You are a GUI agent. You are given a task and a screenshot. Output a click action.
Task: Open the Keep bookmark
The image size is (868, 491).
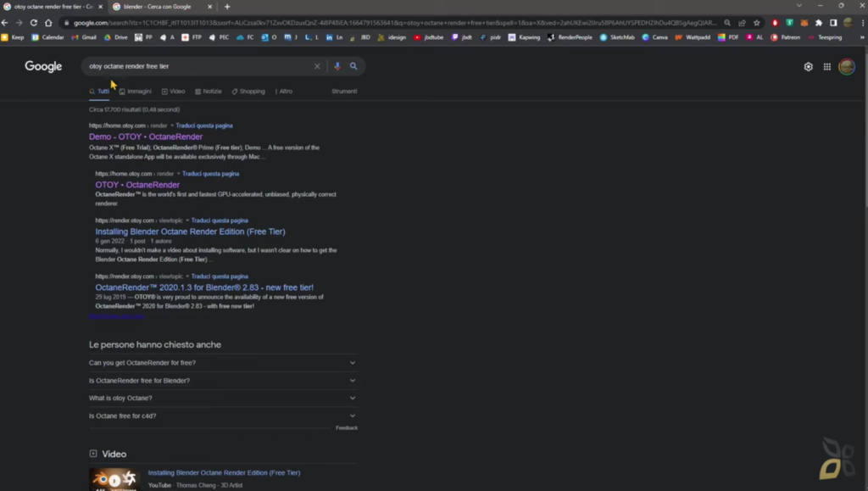click(13, 37)
